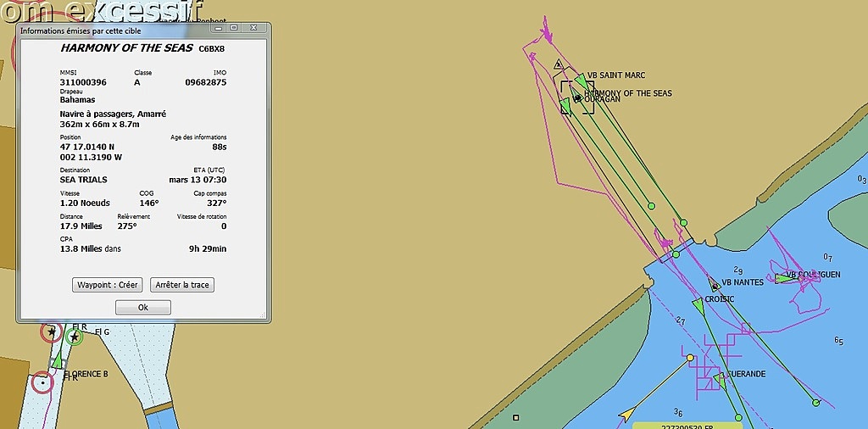Select the CROISIC green vessel triangle
The width and height of the screenshot is (868, 429).
click(x=698, y=305)
